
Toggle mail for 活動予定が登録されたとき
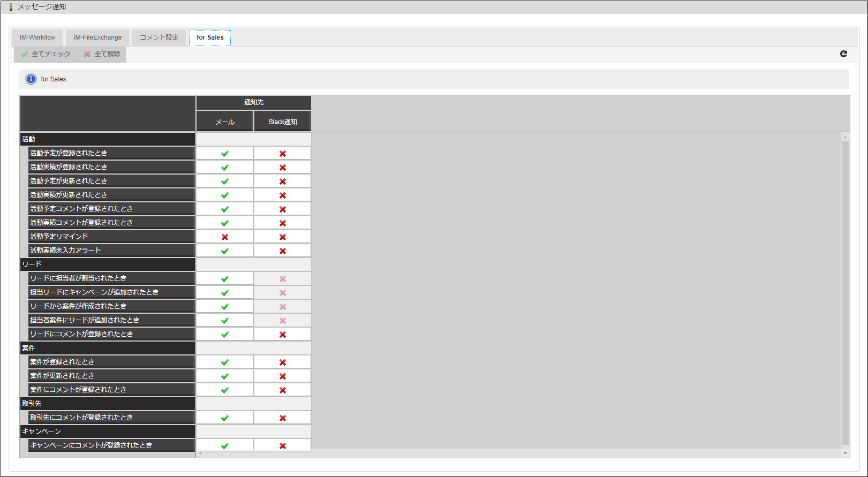pyautogui.click(x=225, y=153)
